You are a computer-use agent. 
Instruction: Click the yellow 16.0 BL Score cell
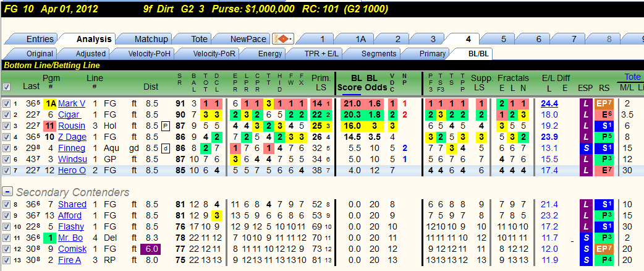coord(352,126)
